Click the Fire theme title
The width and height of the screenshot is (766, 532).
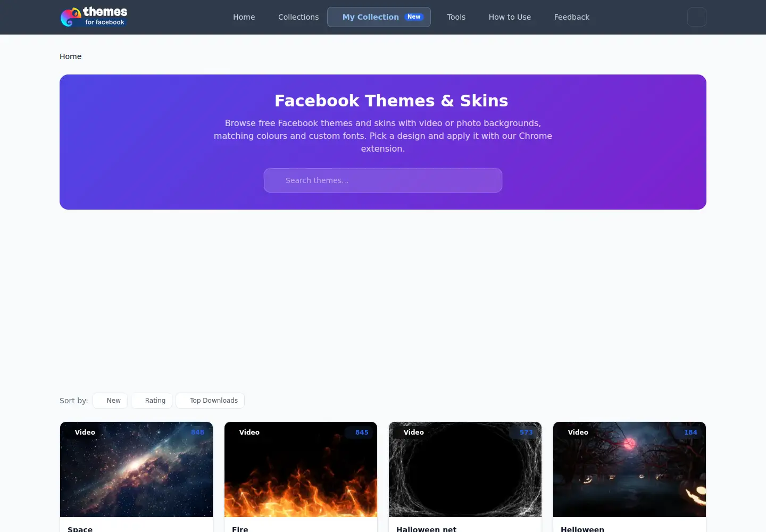(x=240, y=529)
